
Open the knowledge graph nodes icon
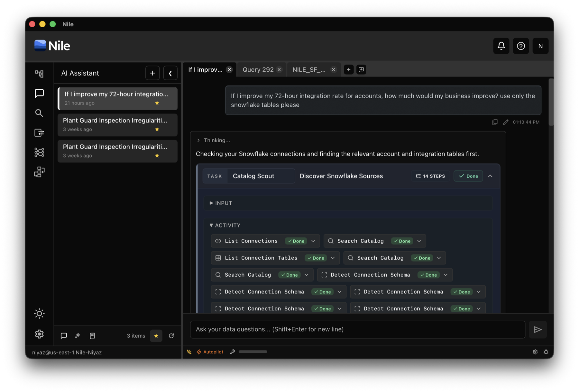click(x=39, y=152)
